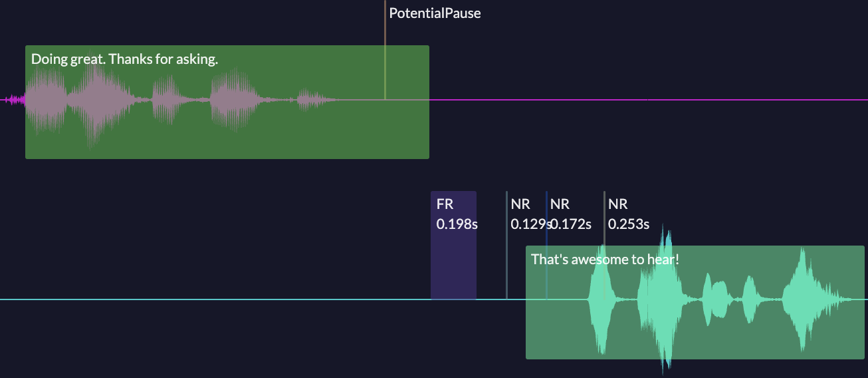Click the fourth waveform burst in upper track

[x=233, y=100]
